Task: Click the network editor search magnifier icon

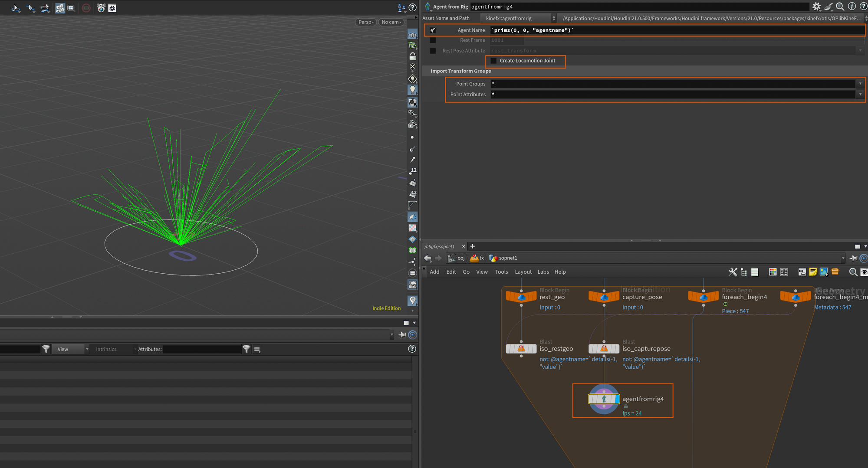Action: [853, 272]
